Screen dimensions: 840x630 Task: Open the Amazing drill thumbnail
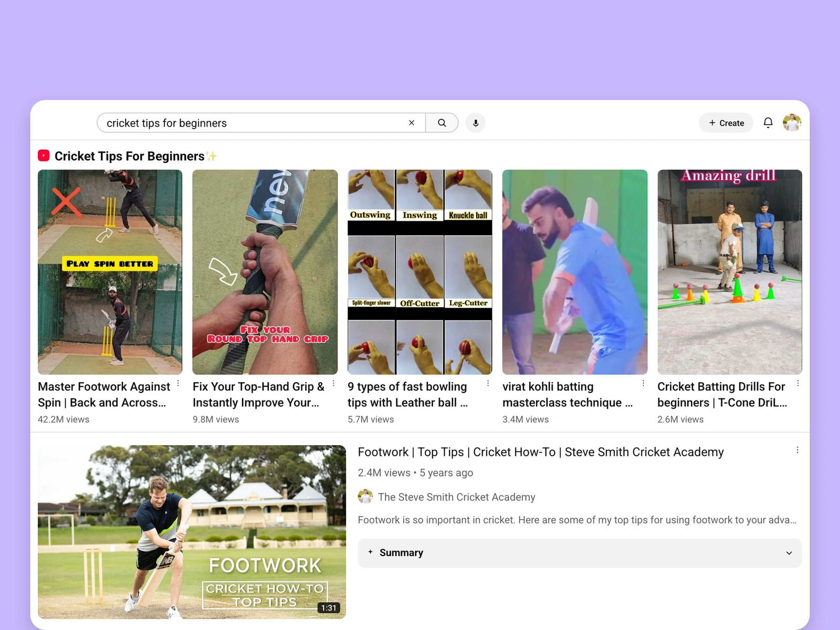730,272
